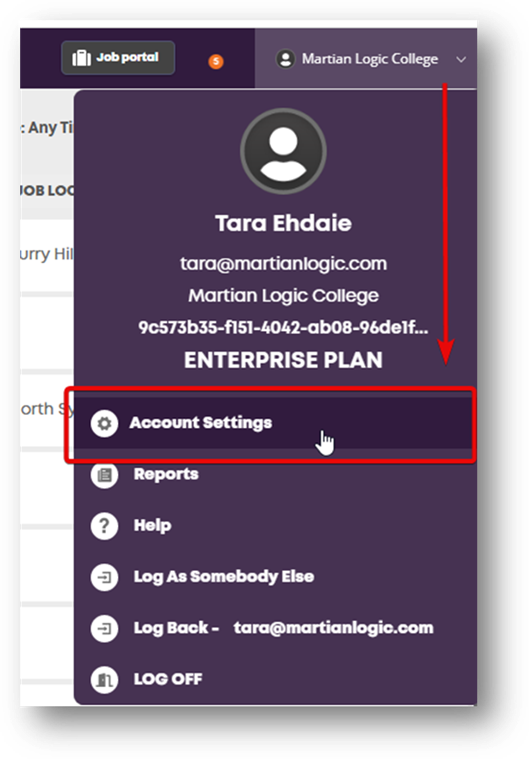The image size is (529, 759).
Task: Click the Log Back arrow icon
Action: point(104,628)
